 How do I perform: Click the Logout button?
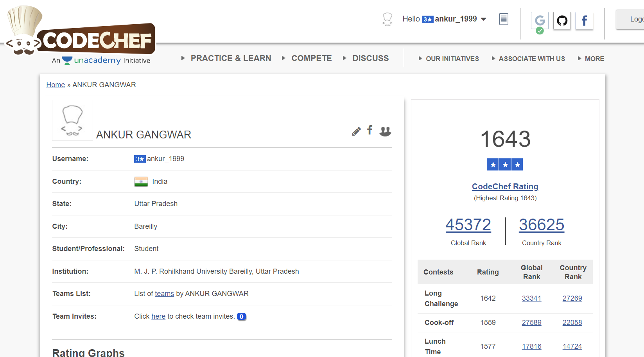pyautogui.click(x=630, y=19)
